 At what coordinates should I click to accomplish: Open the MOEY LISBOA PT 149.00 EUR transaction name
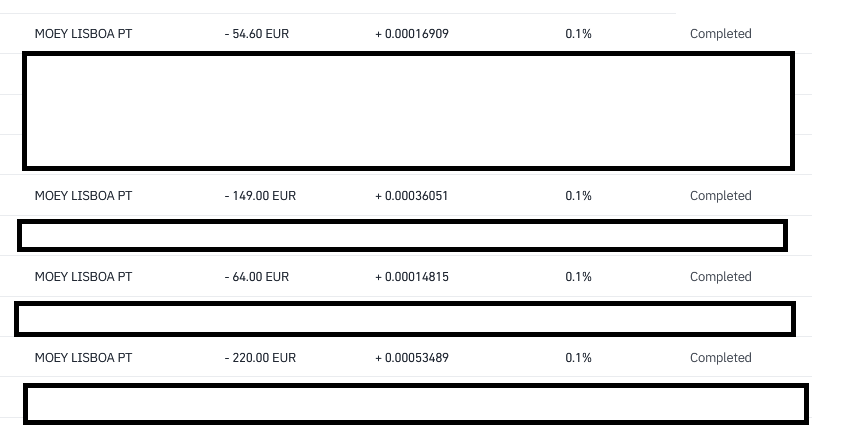83,196
